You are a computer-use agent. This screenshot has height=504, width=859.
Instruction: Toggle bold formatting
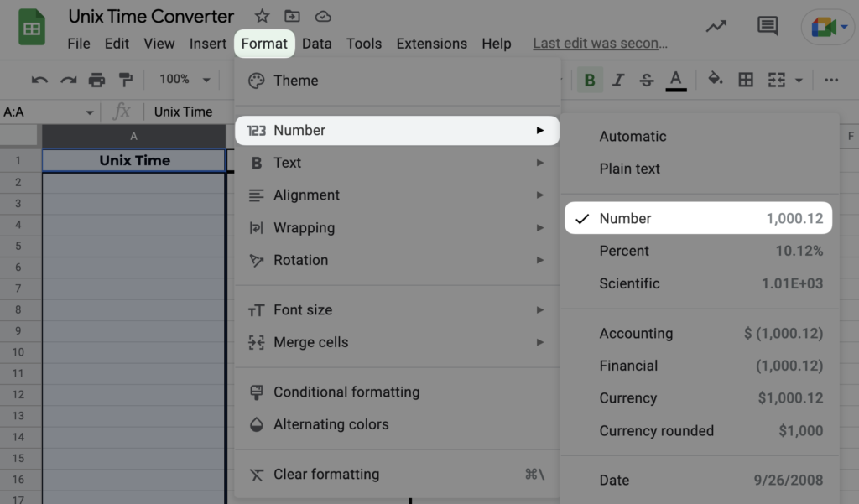pos(590,80)
